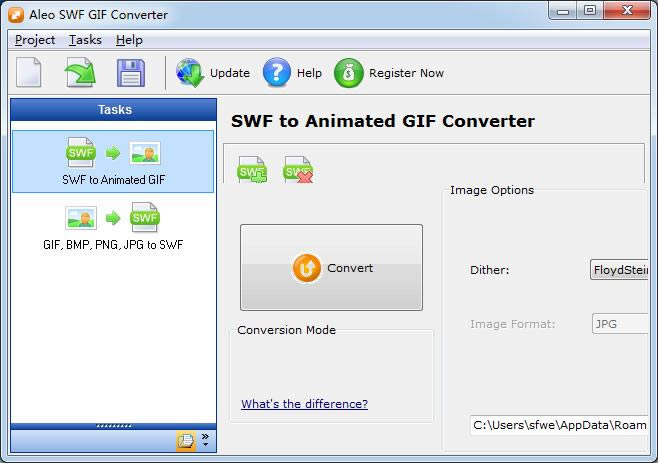
Task: Click the New Project blank page icon
Action: coord(29,73)
